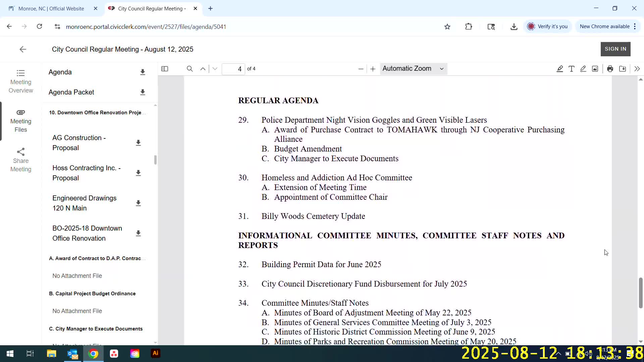Screen dimensions: 644x362
Task: Click the SIGN IN button
Action: tap(615, 49)
